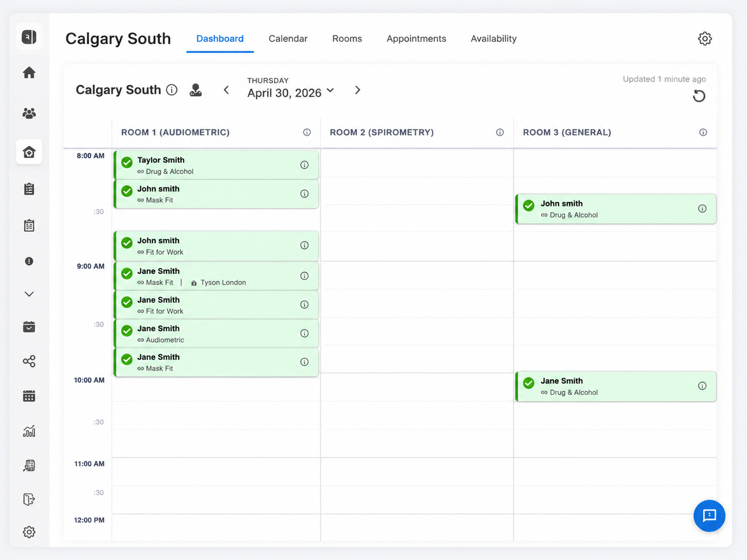
Task: Click check status on Jane Smith Audiometric
Action: [x=127, y=331]
